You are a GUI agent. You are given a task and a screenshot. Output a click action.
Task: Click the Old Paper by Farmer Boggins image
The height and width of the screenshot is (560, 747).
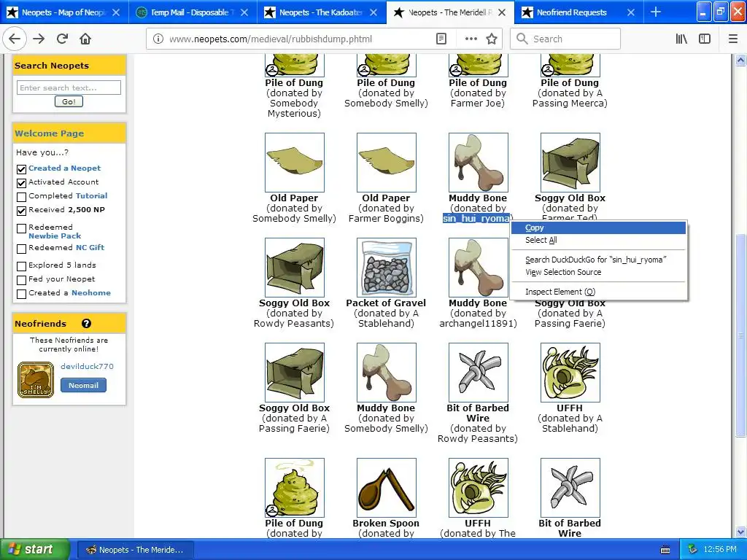(x=387, y=163)
